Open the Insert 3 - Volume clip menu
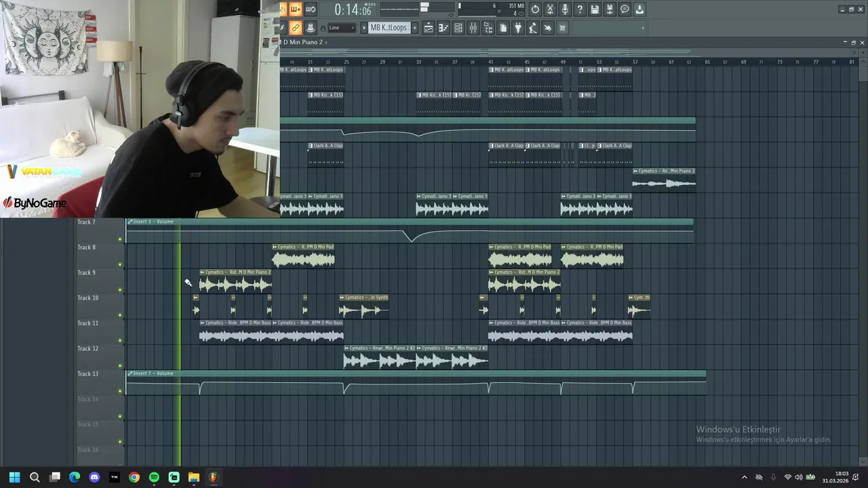Viewport: 868px width, 488px height. pos(130,222)
